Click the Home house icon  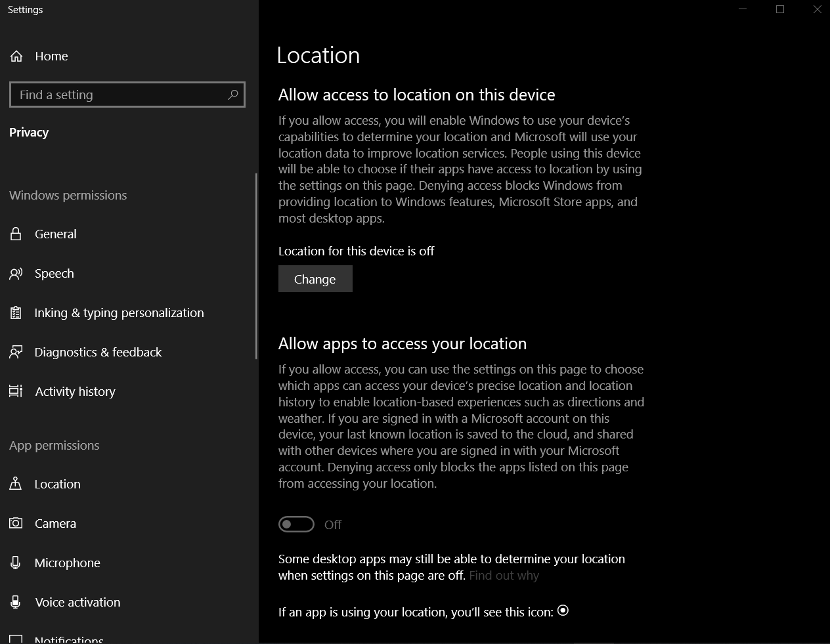[x=16, y=56]
